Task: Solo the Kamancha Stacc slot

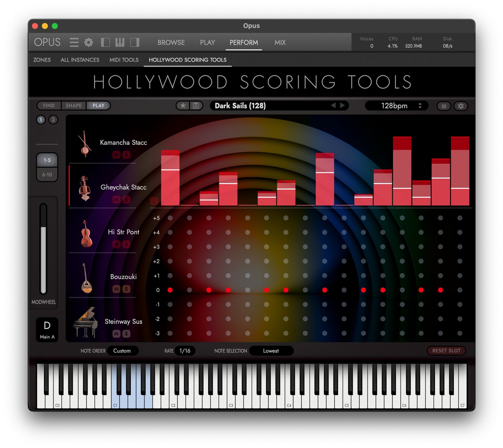Action: point(126,155)
